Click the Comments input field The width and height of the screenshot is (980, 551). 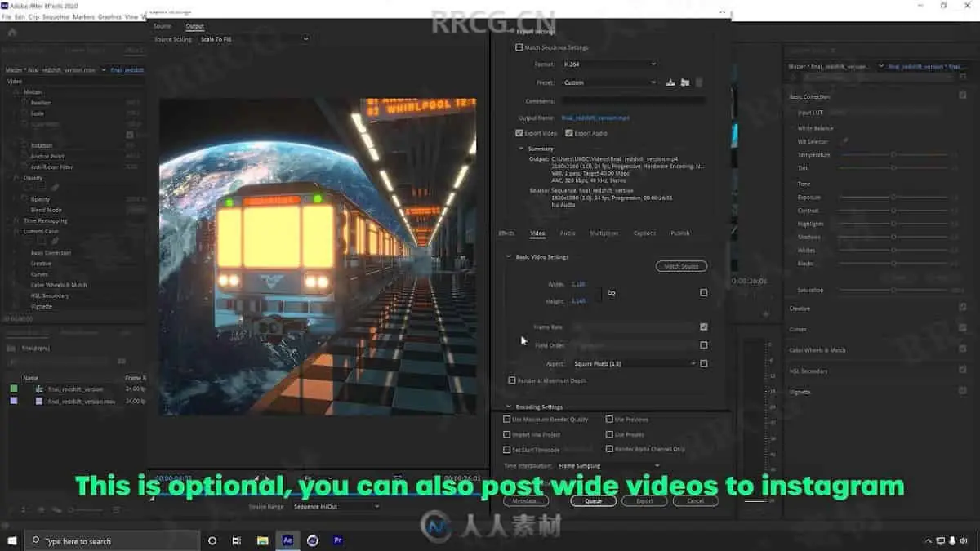pos(633,100)
